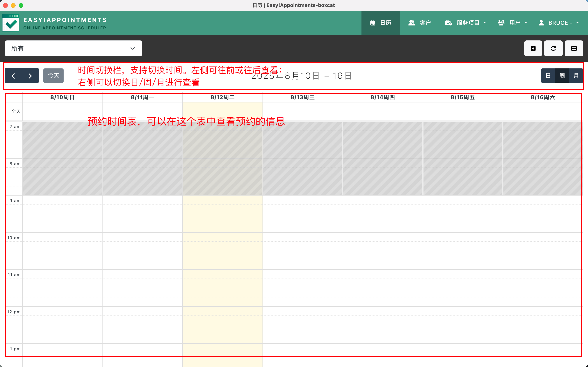Click the 1 pm time label
Viewport: 588px width, 367px height.
[15, 349]
